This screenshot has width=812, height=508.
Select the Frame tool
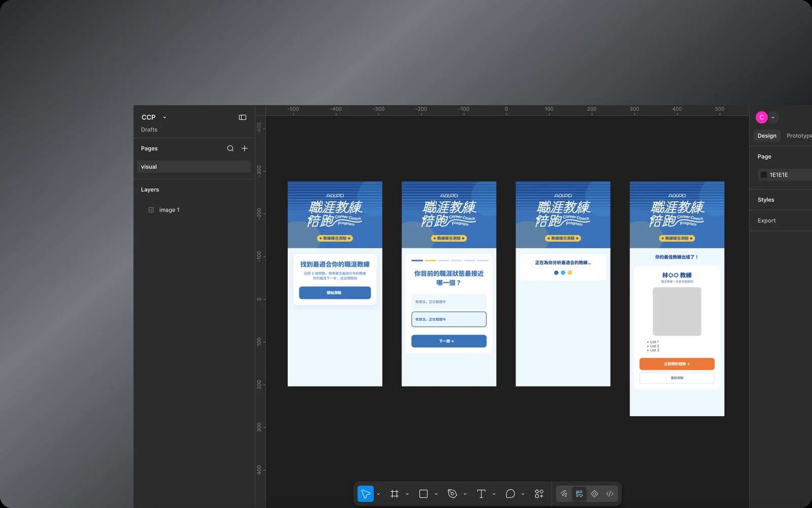click(394, 494)
